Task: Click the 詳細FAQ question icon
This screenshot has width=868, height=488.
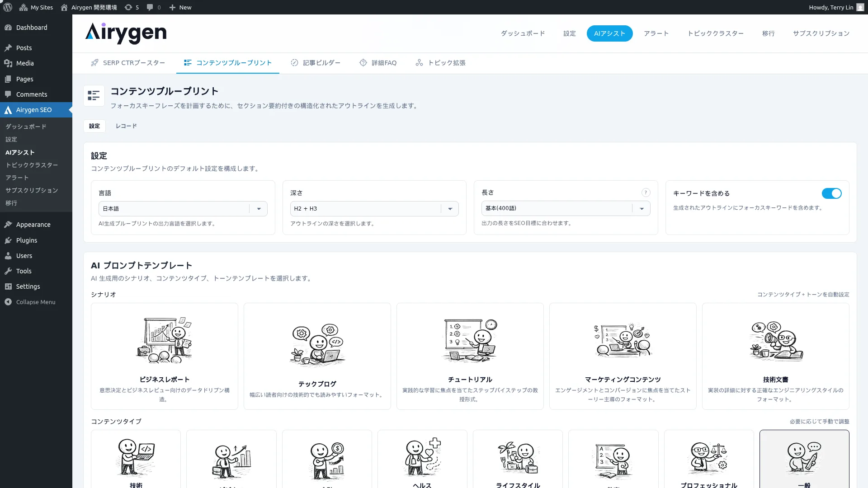Action: (x=363, y=63)
